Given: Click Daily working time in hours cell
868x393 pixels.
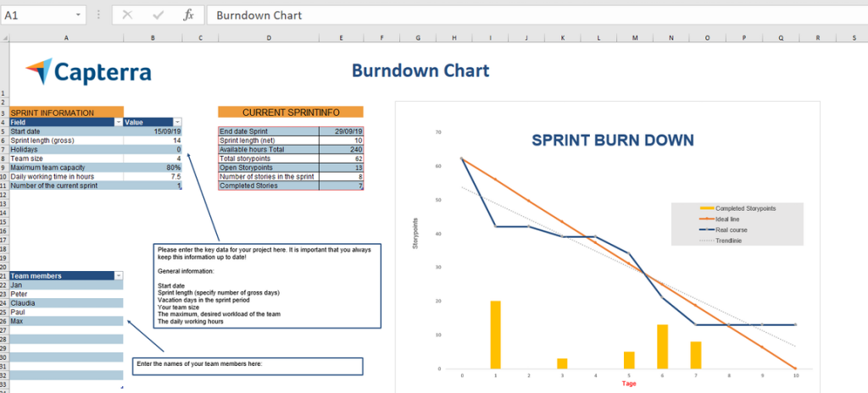Looking at the screenshot, I should tap(66, 176).
